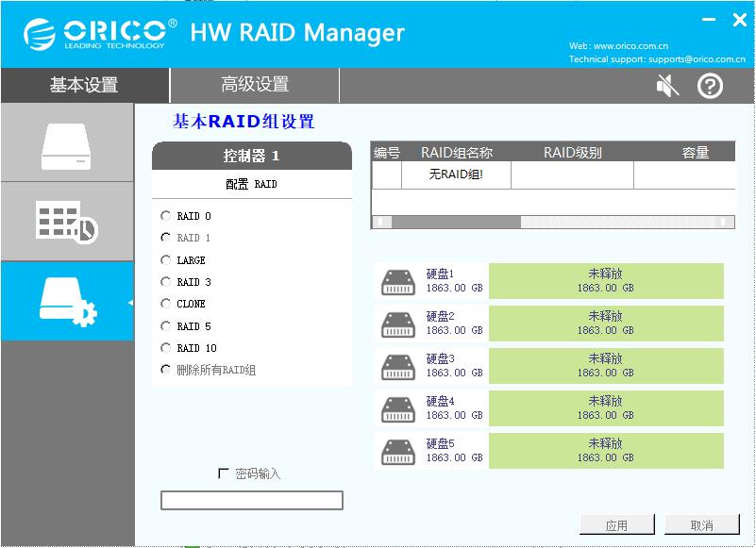The width and height of the screenshot is (756, 548).
Task: Click the 配置 RAID label
Action: click(x=252, y=184)
